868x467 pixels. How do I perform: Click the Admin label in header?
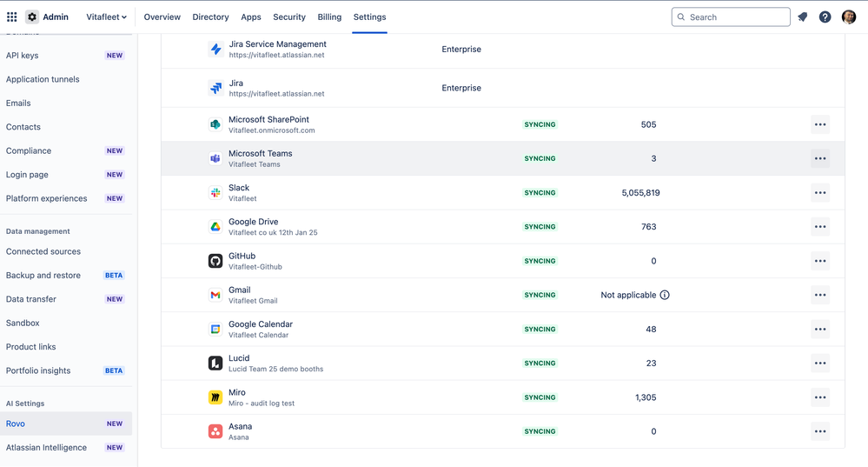point(56,17)
